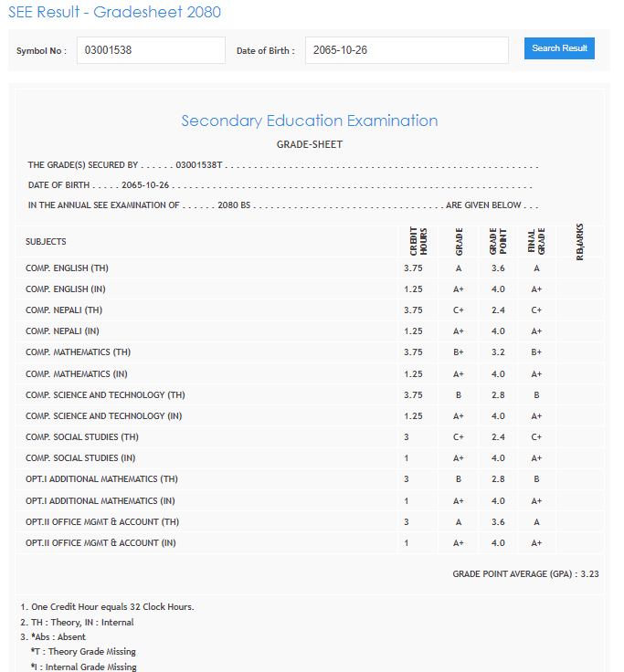The height and width of the screenshot is (672, 624).
Task: Click the Date of Birth input field
Action: coord(407,50)
